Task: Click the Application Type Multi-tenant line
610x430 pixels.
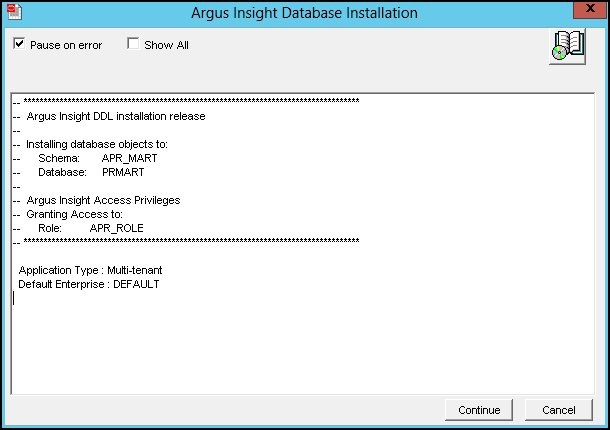Action: 90,271
